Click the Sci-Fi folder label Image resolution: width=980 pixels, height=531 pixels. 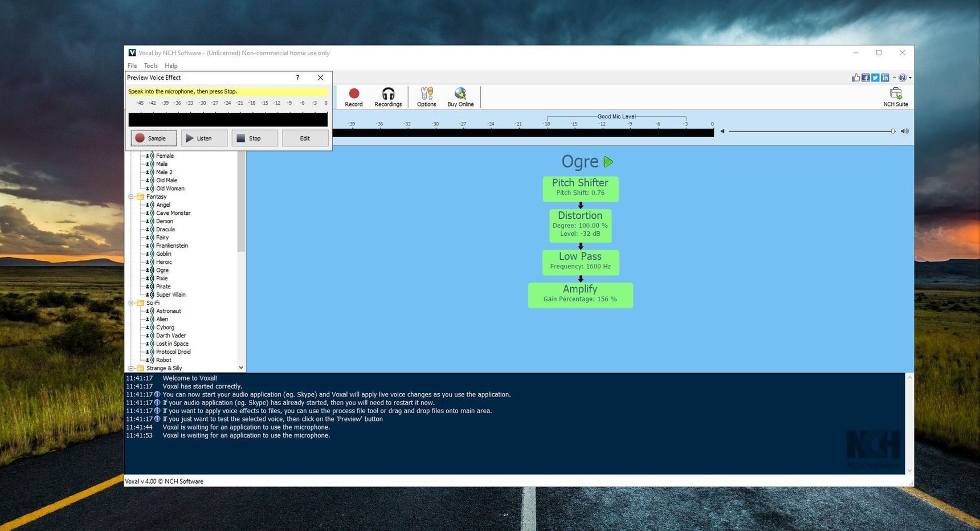click(x=153, y=303)
